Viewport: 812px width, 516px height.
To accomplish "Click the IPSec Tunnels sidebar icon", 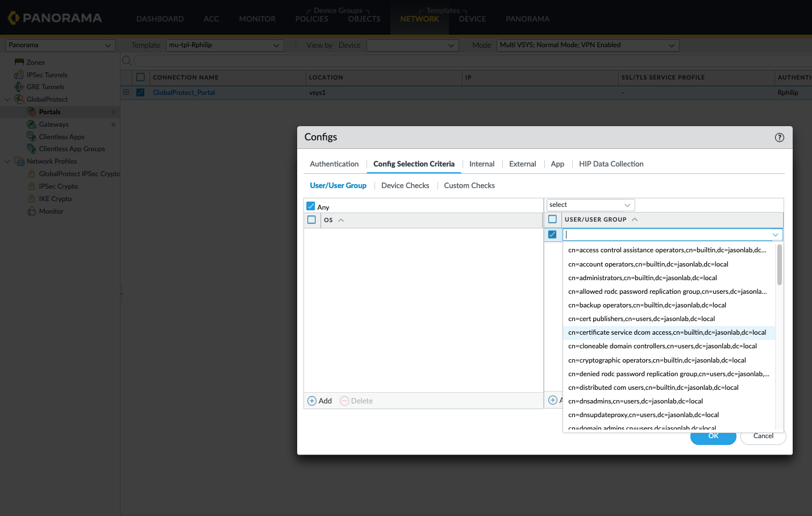I will pyautogui.click(x=19, y=74).
